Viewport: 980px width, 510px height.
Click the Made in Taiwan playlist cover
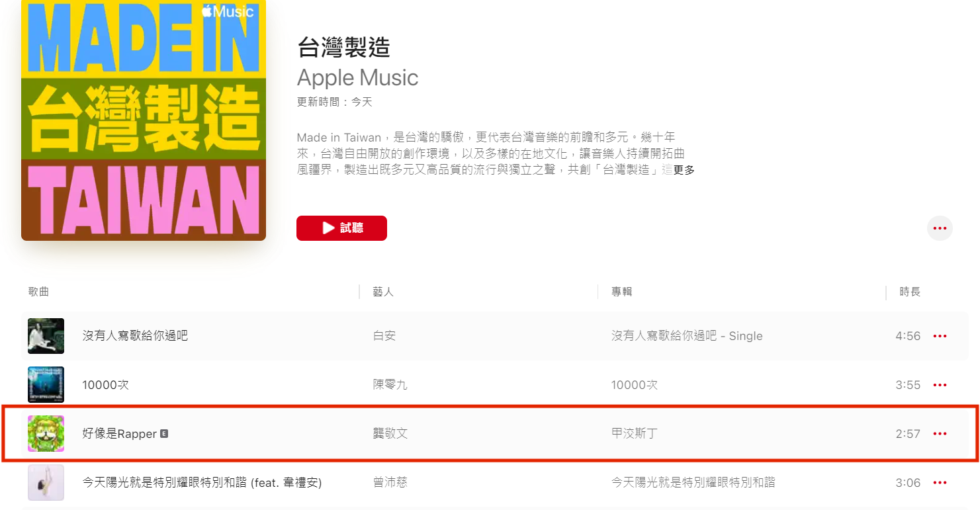coord(144,120)
